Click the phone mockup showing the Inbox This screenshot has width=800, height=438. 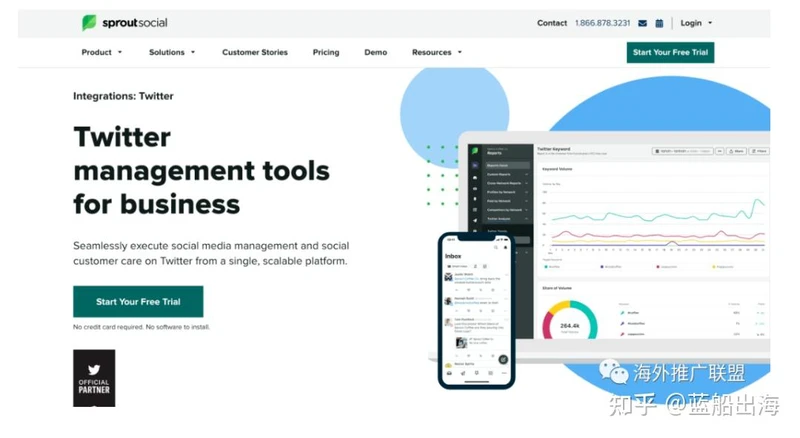477,310
